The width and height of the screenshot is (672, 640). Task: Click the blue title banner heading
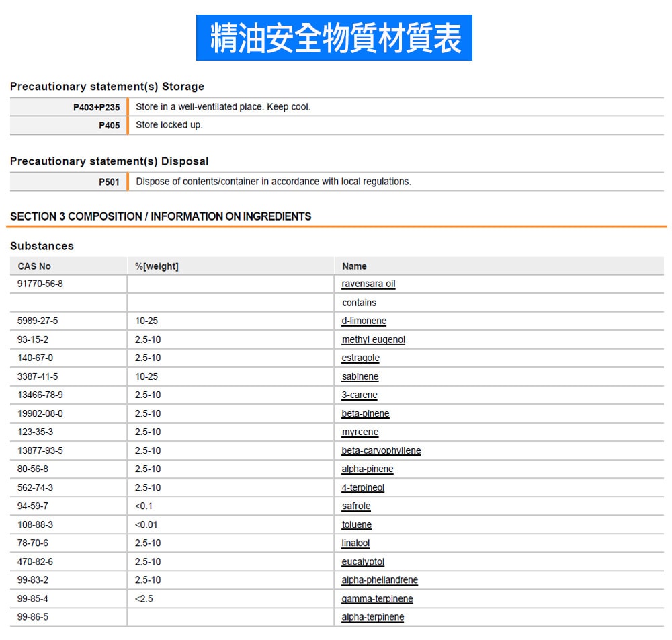[x=334, y=38]
